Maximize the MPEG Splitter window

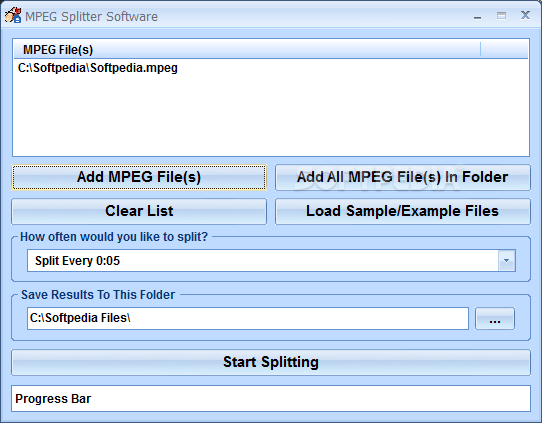pyautogui.click(x=502, y=16)
